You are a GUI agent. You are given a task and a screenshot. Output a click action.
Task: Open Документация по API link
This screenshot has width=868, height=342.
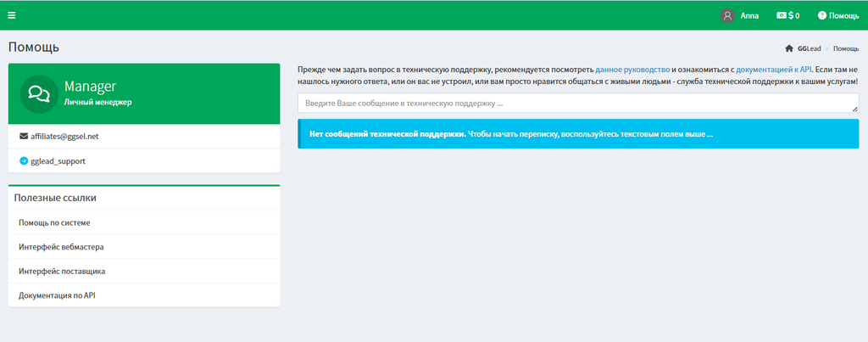(x=57, y=295)
